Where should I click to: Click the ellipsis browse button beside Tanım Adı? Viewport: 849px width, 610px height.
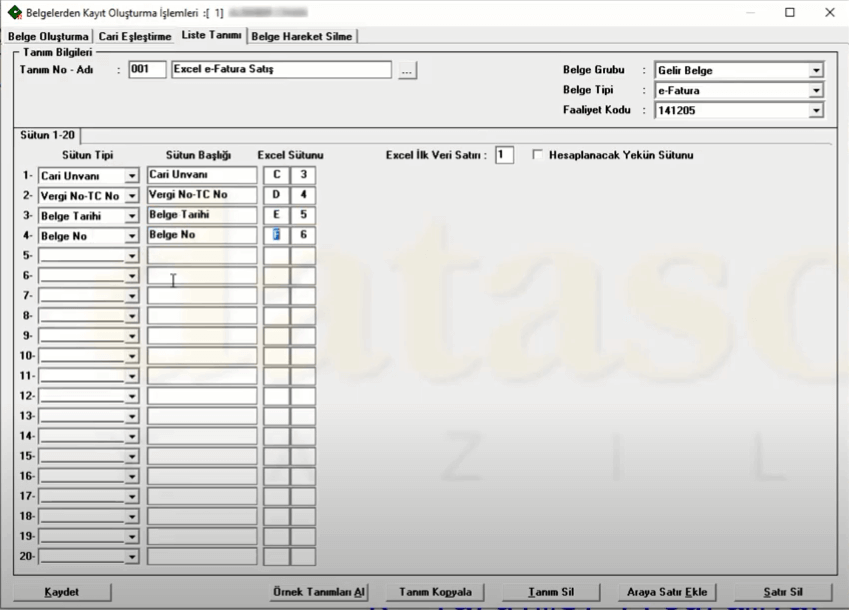pos(406,71)
